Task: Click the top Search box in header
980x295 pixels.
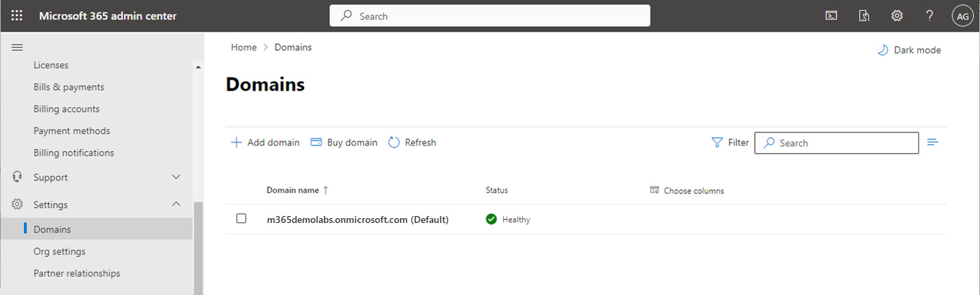Action: [490, 16]
